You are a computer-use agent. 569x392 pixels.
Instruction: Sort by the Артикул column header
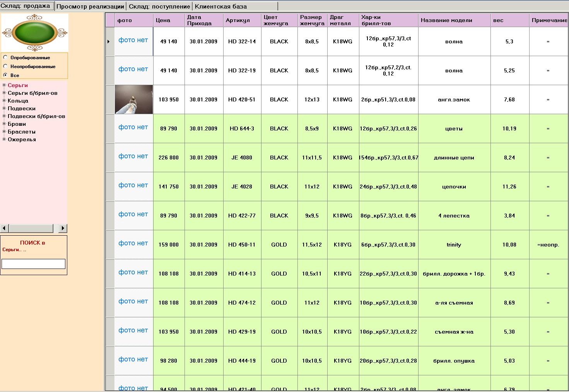[x=242, y=20]
